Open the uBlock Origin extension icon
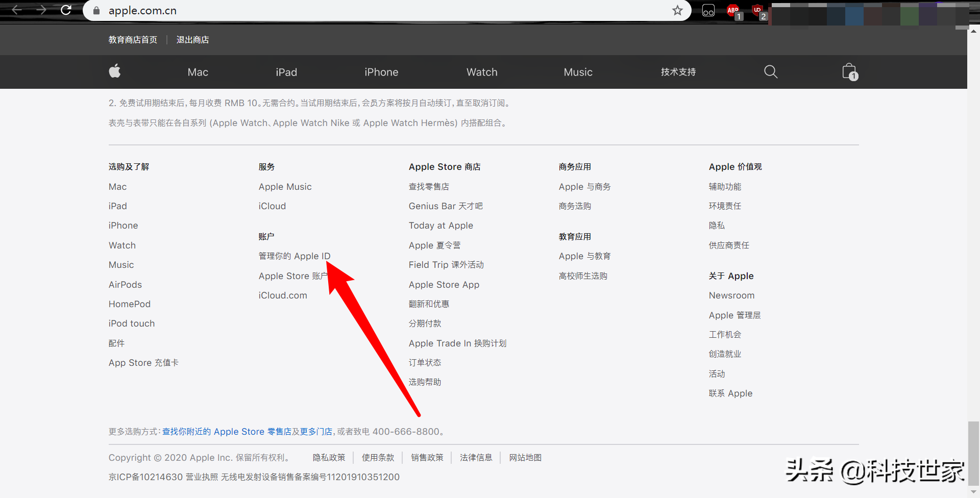The width and height of the screenshot is (980, 498). (757, 10)
